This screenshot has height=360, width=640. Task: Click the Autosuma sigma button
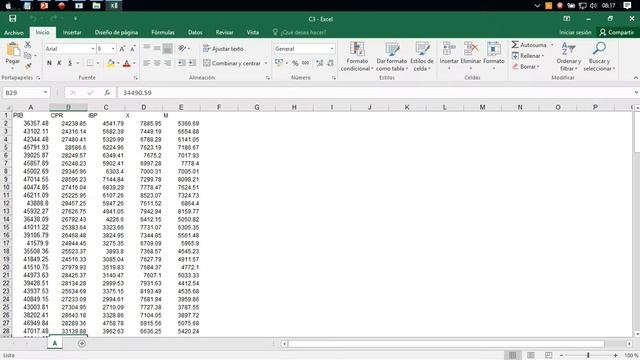point(529,45)
